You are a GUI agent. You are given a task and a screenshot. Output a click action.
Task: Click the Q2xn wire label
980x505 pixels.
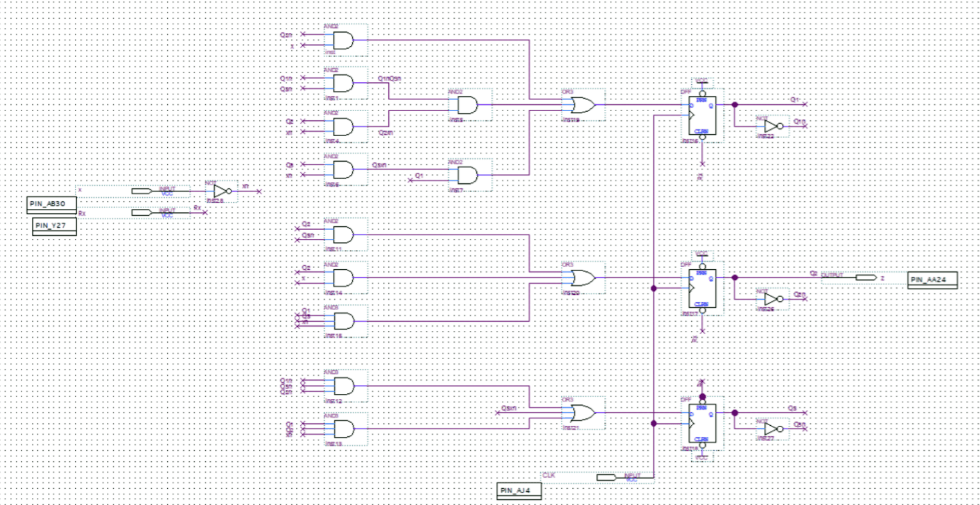(386, 133)
